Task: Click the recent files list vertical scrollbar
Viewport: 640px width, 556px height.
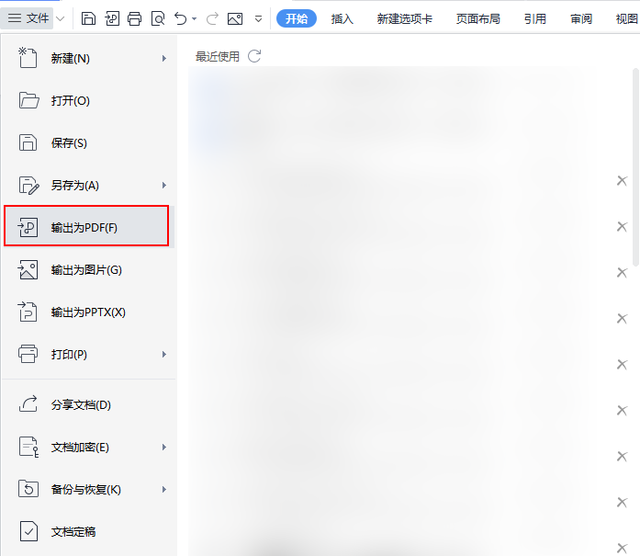Action: (x=636, y=167)
